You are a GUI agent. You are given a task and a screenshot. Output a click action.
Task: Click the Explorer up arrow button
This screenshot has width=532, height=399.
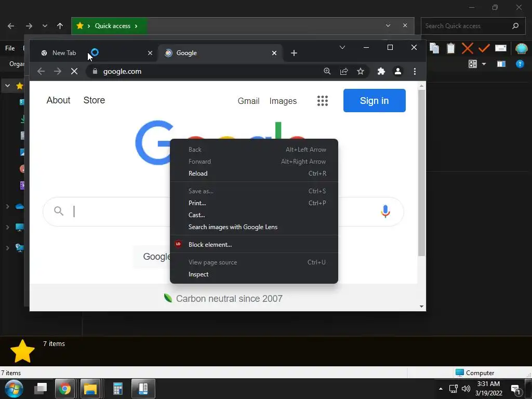click(x=60, y=26)
